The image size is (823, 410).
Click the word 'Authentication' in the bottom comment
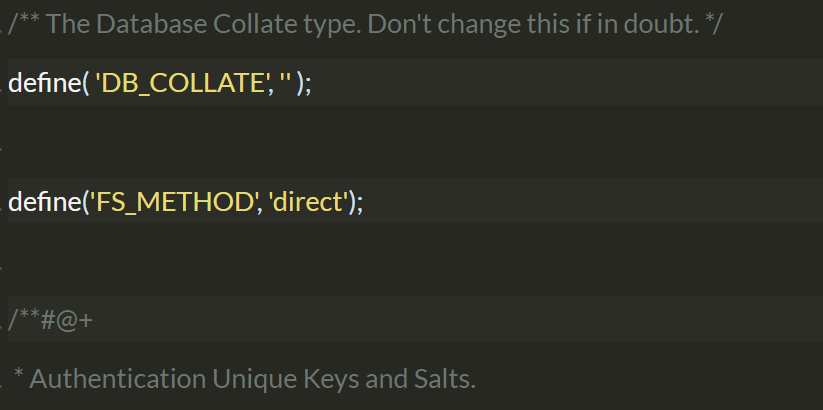coord(118,379)
